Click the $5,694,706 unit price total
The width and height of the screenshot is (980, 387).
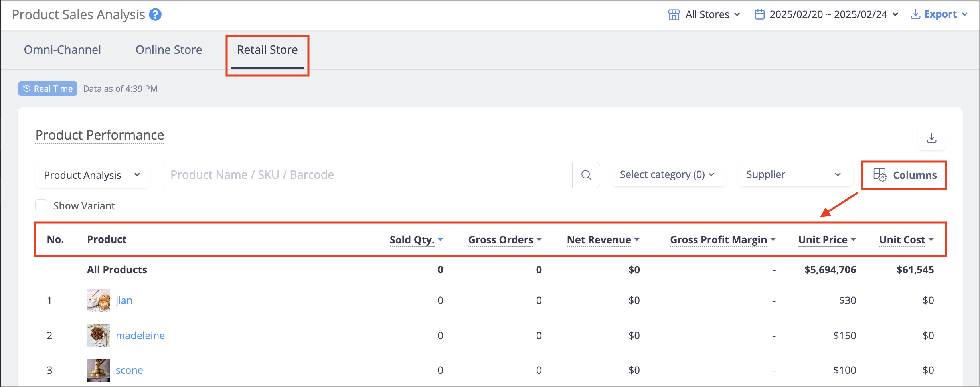coord(830,270)
